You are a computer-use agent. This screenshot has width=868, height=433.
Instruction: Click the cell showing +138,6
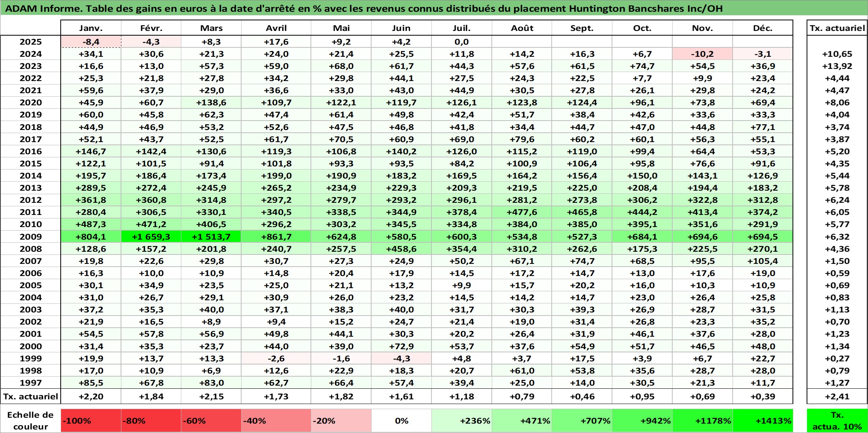[x=211, y=103]
